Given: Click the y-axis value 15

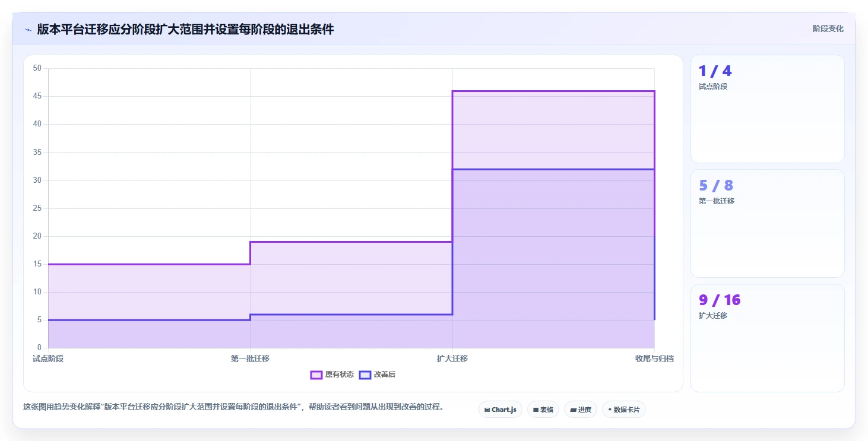Looking at the screenshot, I should 37,264.
